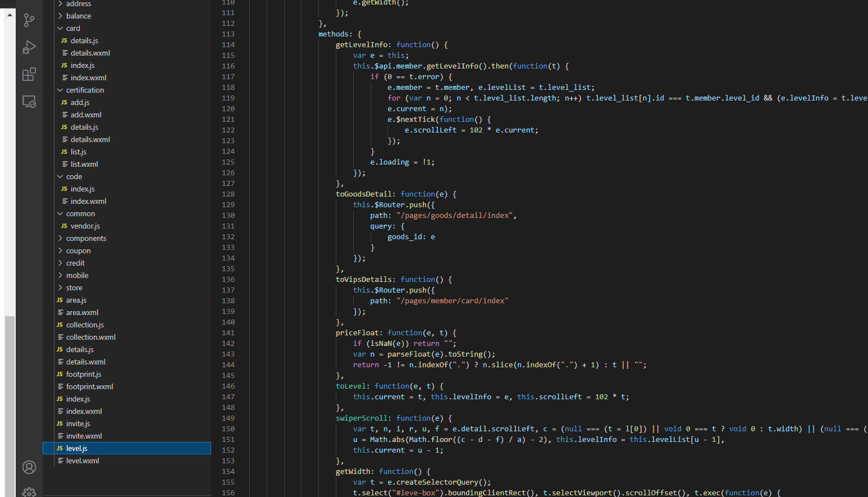Open add.js in certification
The image size is (868, 497).
coord(127,102)
